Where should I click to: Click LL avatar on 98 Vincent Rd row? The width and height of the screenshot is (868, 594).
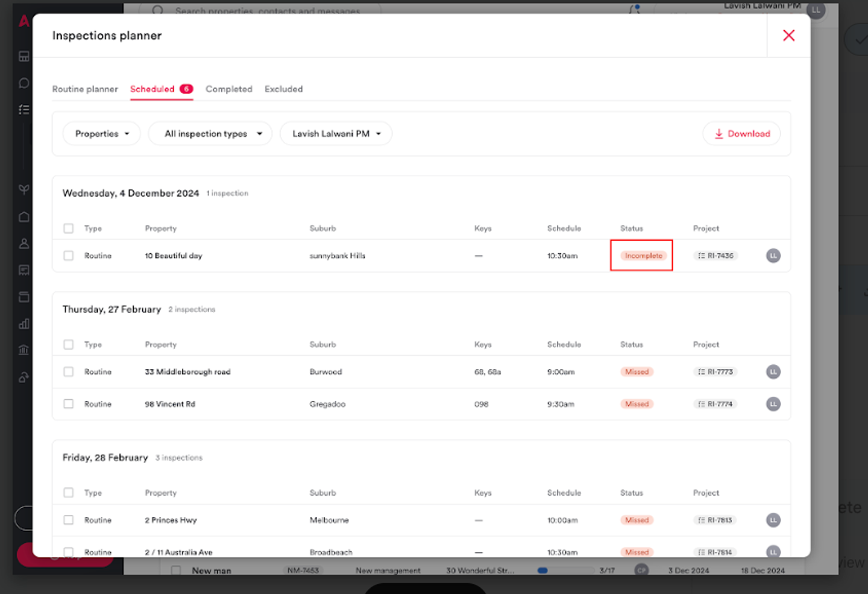tap(773, 404)
